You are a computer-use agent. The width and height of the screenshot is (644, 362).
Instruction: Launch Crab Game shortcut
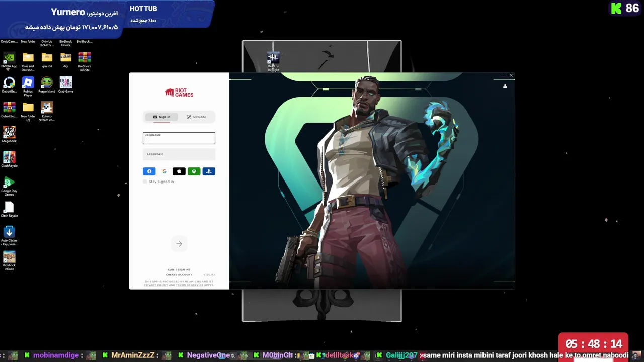coord(66,85)
